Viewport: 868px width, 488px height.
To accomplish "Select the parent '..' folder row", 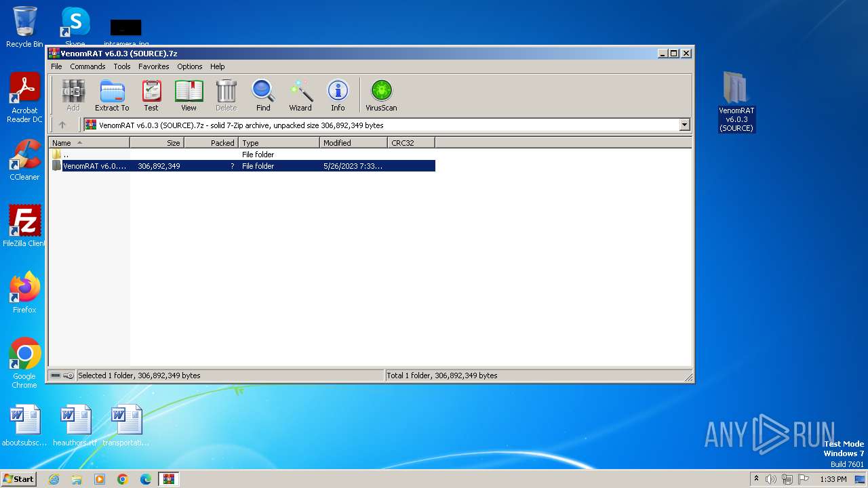I will 242,155.
